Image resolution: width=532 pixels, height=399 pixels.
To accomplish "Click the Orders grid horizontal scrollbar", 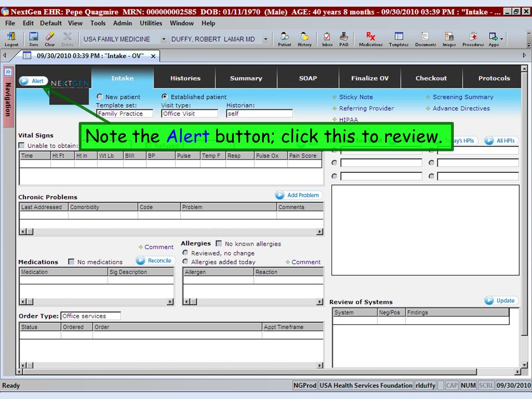I will point(171,365).
